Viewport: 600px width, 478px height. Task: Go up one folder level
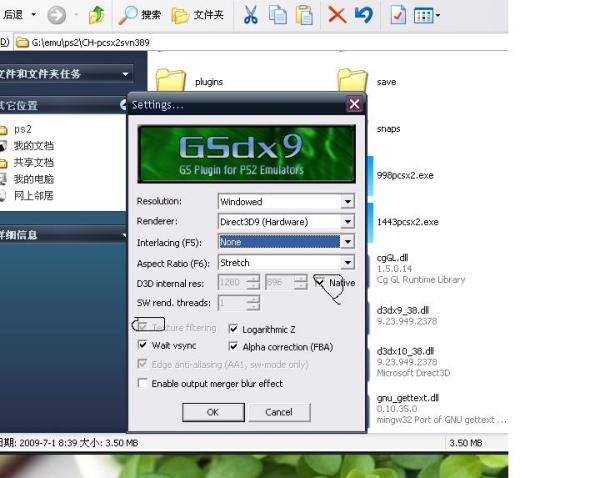pos(96,15)
